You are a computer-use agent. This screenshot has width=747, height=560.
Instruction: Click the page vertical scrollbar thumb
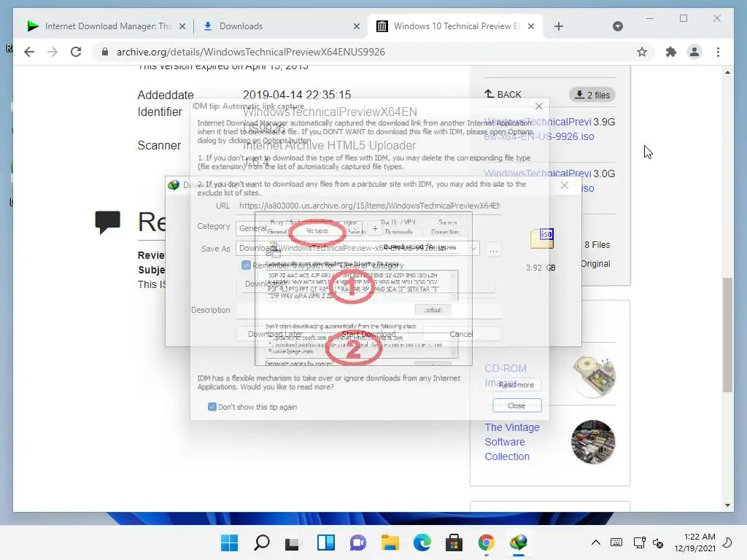[727, 335]
